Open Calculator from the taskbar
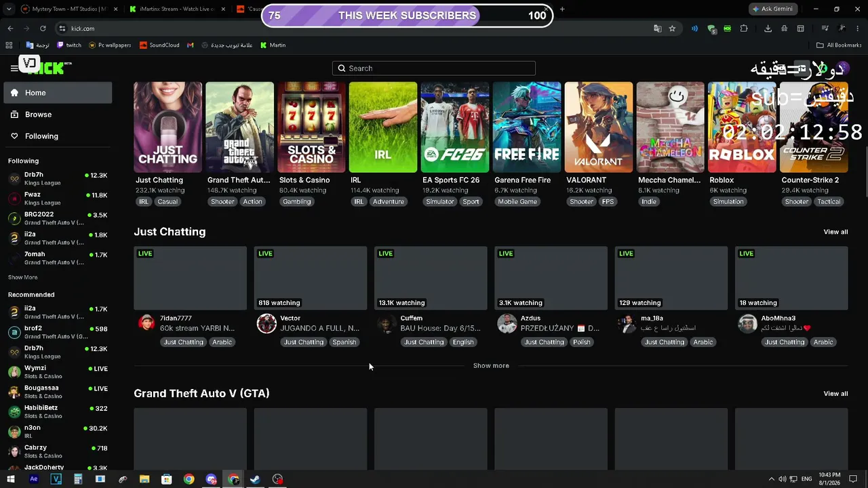This screenshot has width=868, height=488. point(78,479)
